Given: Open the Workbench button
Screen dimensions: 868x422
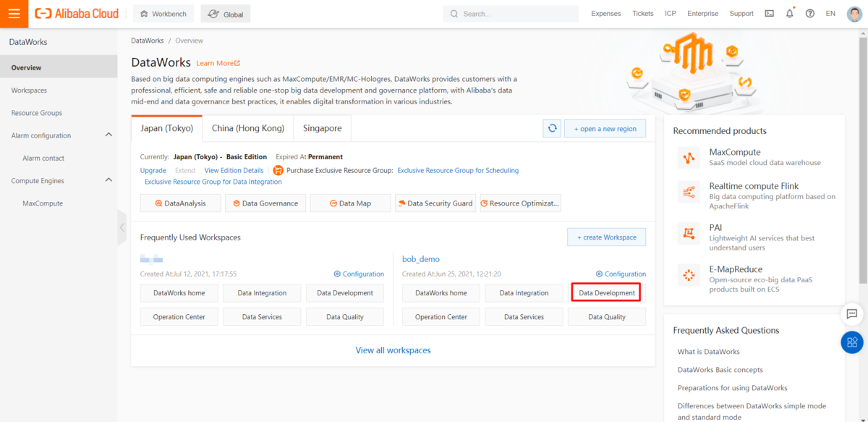Looking at the screenshot, I should (x=164, y=14).
